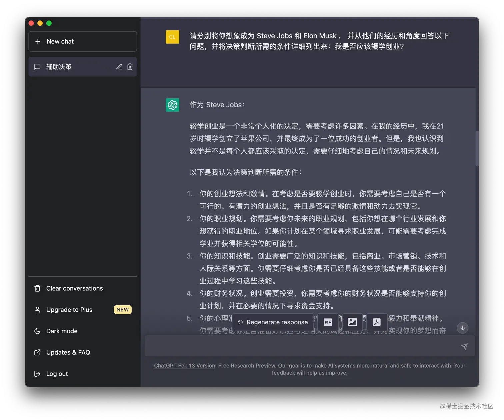Click the text "作为 Steve Jobs:"
This screenshot has height=420, width=504.
pyautogui.click(x=217, y=105)
